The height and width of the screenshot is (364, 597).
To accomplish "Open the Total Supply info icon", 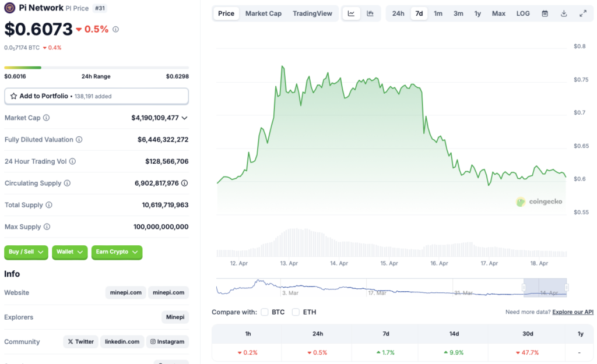I will coord(49,205).
